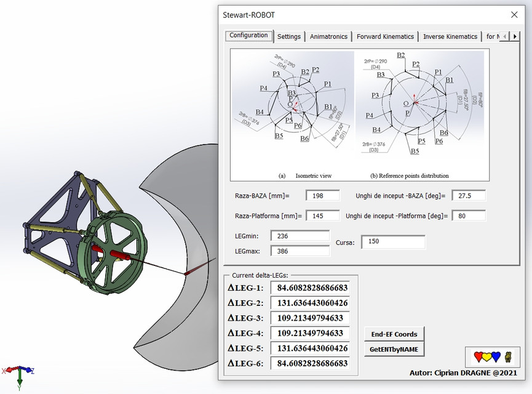This screenshot has height=394, width=532.
Task: Click the LEGmax input field
Action: [300, 251]
